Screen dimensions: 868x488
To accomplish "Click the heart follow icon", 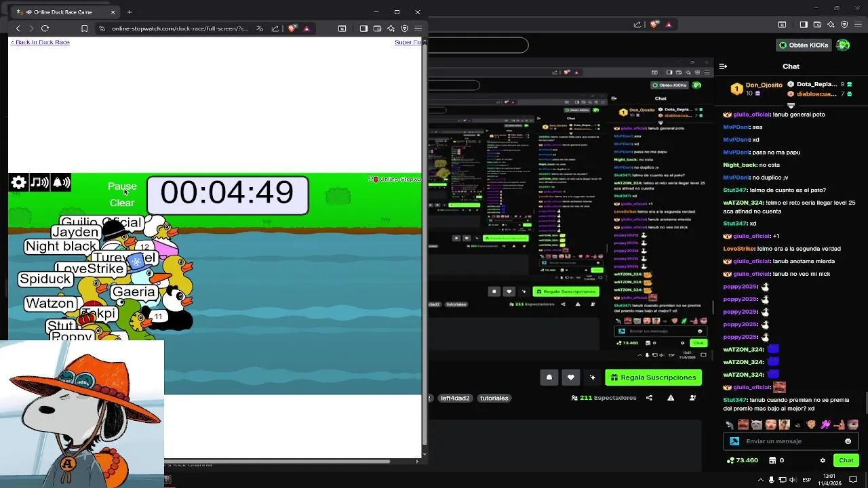I will pos(571,378).
